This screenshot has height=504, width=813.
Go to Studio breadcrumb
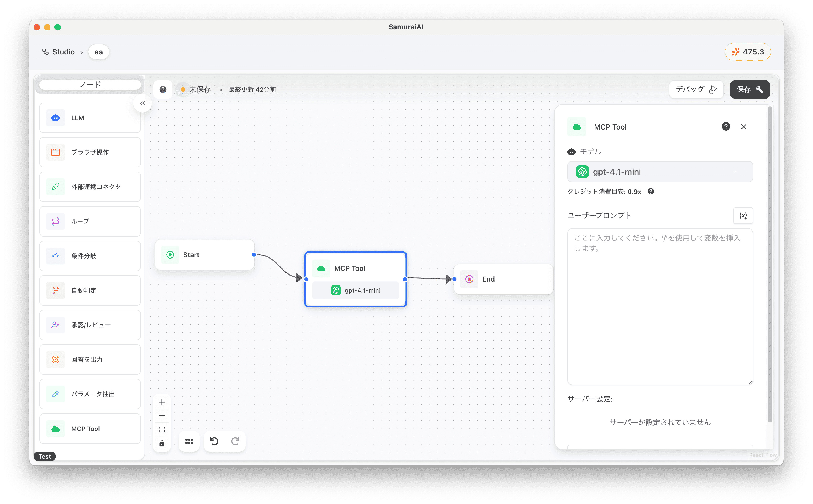tap(63, 52)
